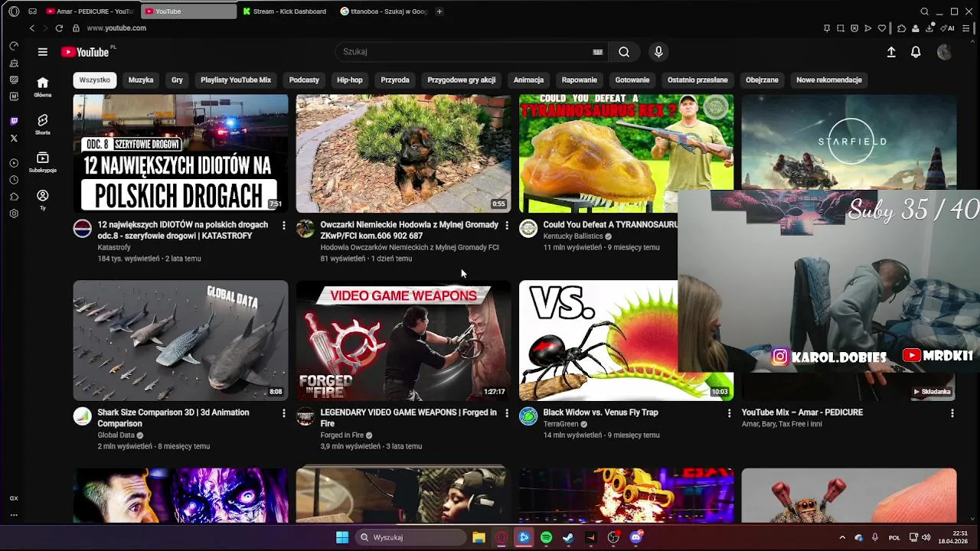Image resolution: width=980 pixels, height=551 pixels.
Task: Open the Ty profile section in the sidebar
Action: pos(43,200)
